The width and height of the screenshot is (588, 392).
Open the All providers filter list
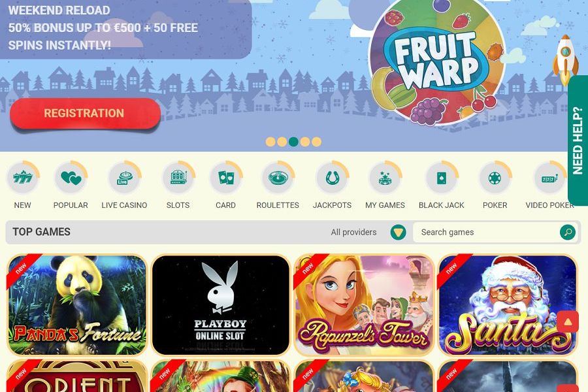(353, 232)
